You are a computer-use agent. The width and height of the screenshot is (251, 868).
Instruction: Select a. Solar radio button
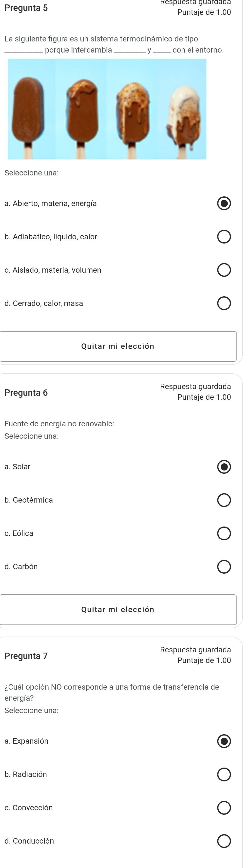[x=224, y=467]
